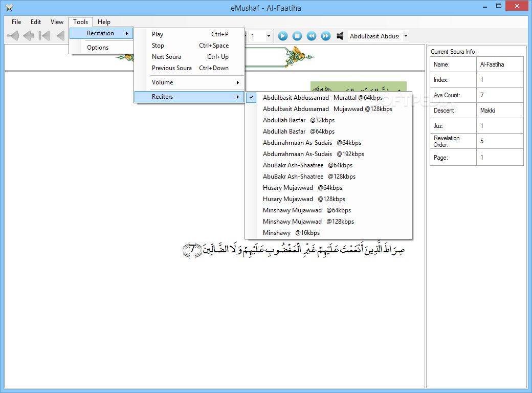The image size is (532, 393).
Task: Click the grey previous-soura left arrow icon
Action: (29, 36)
